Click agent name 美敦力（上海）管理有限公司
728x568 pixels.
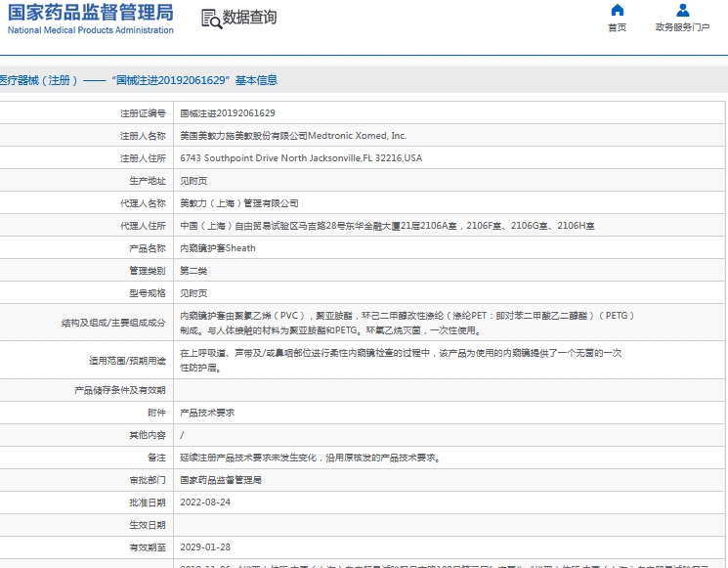pyautogui.click(x=239, y=203)
